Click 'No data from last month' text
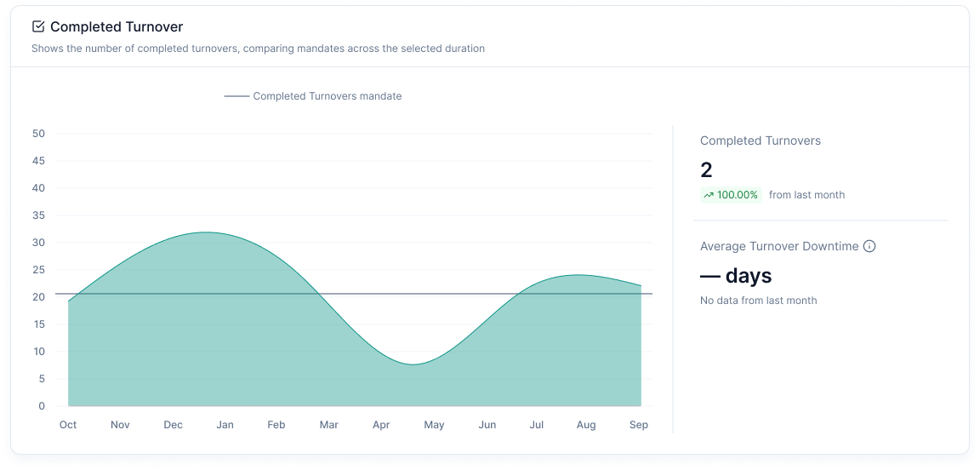This screenshot has width=980, height=470. coord(758,301)
